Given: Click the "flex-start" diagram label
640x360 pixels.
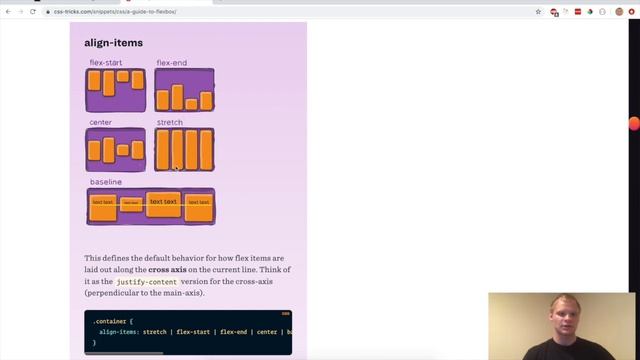Looking at the screenshot, I should [x=106, y=62].
